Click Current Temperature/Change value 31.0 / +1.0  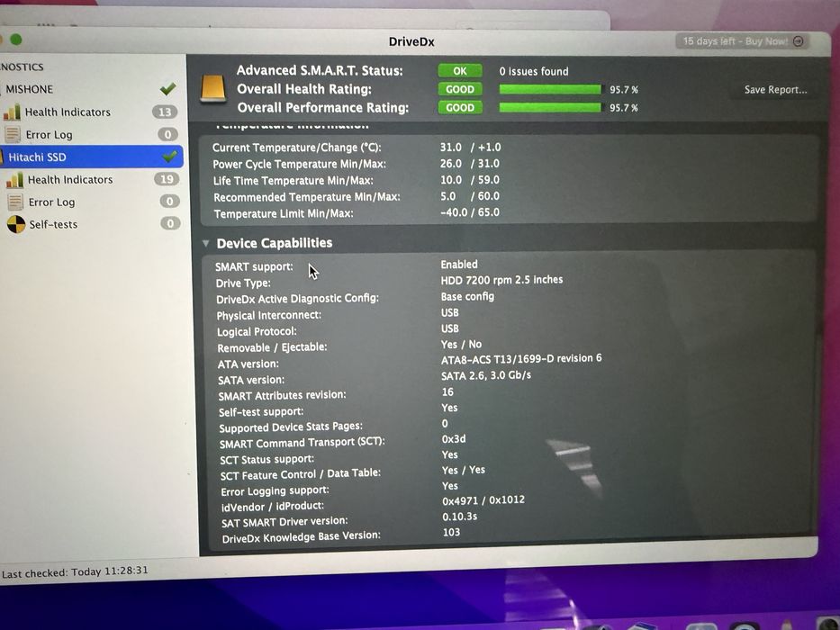click(470, 147)
